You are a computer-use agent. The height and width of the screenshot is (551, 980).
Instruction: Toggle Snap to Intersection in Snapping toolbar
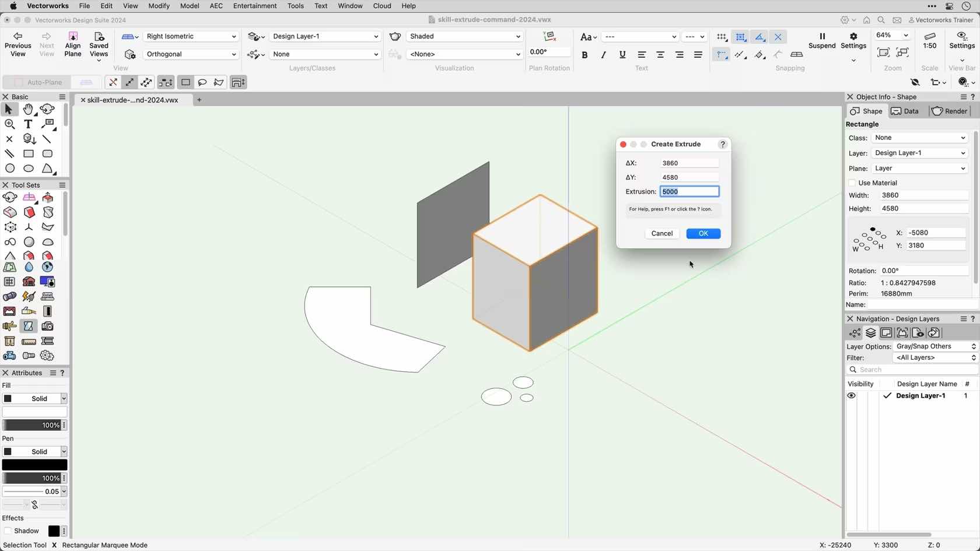pyautogui.click(x=778, y=37)
